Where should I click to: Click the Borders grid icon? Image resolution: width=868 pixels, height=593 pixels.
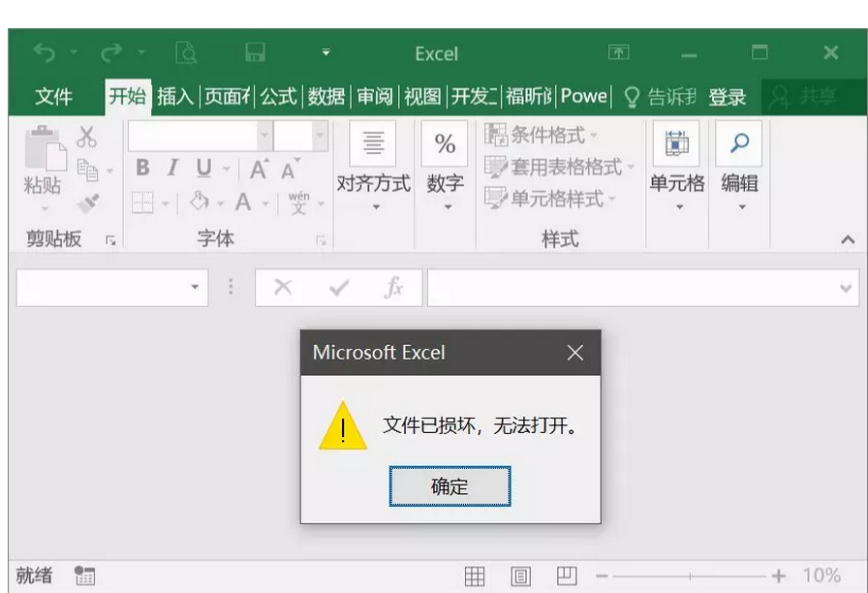coord(142,203)
